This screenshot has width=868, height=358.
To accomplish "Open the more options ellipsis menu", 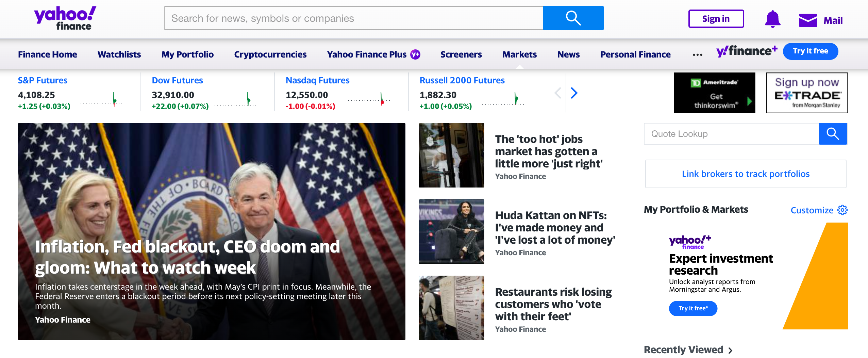I will [697, 55].
